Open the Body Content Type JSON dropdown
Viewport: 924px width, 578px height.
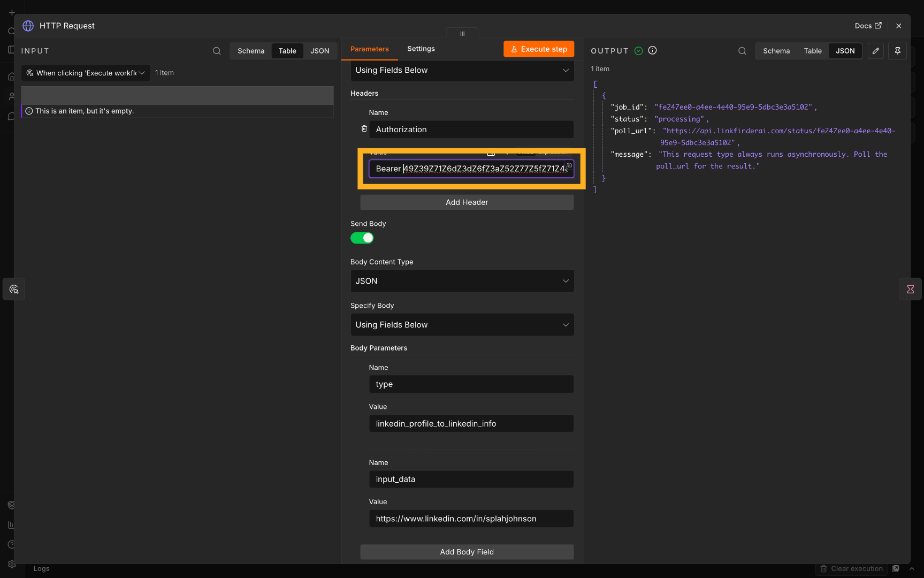[462, 281]
